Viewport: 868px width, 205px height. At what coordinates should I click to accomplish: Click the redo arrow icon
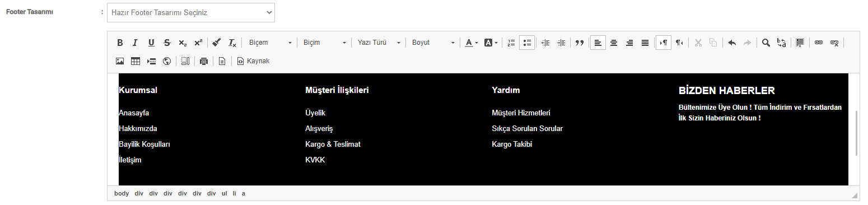click(748, 43)
